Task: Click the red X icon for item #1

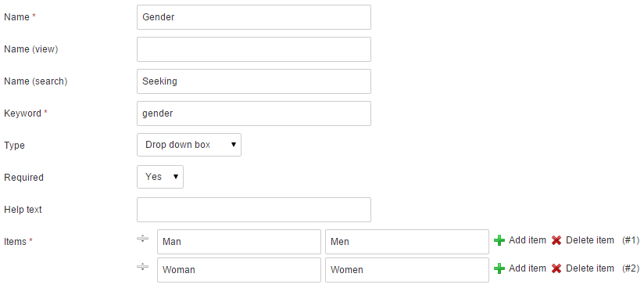Action: pos(556,241)
